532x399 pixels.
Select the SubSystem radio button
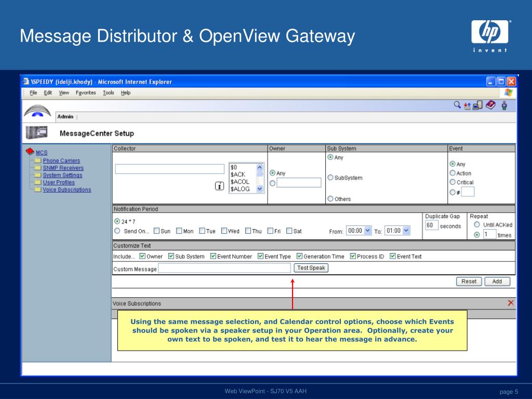pyautogui.click(x=330, y=178)
